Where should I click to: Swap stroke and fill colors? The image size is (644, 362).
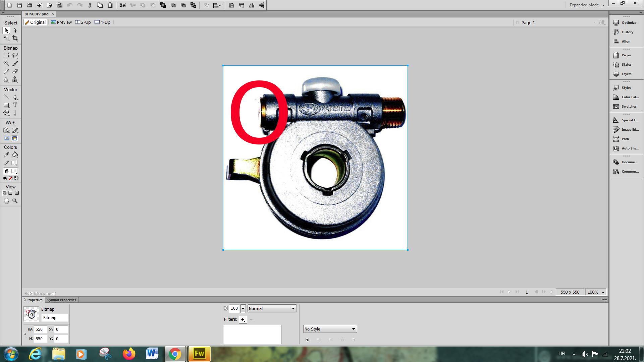pos(16,178)
